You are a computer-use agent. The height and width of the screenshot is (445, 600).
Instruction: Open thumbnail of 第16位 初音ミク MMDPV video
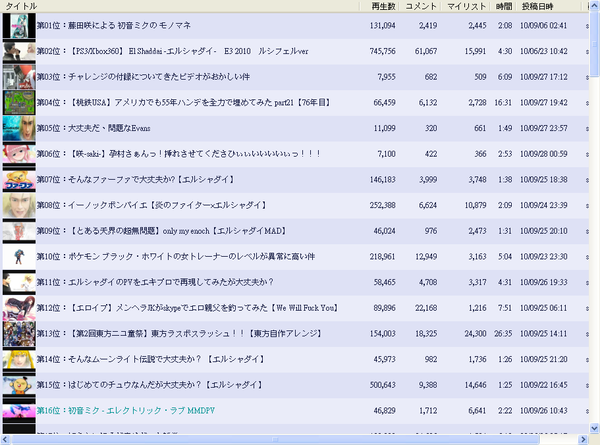(19, 410)
